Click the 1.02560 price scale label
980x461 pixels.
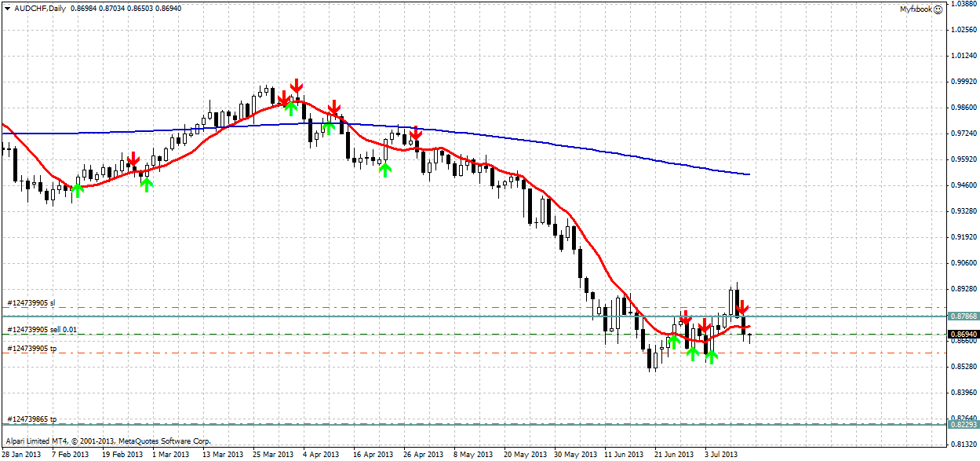(x=964, y=30)
